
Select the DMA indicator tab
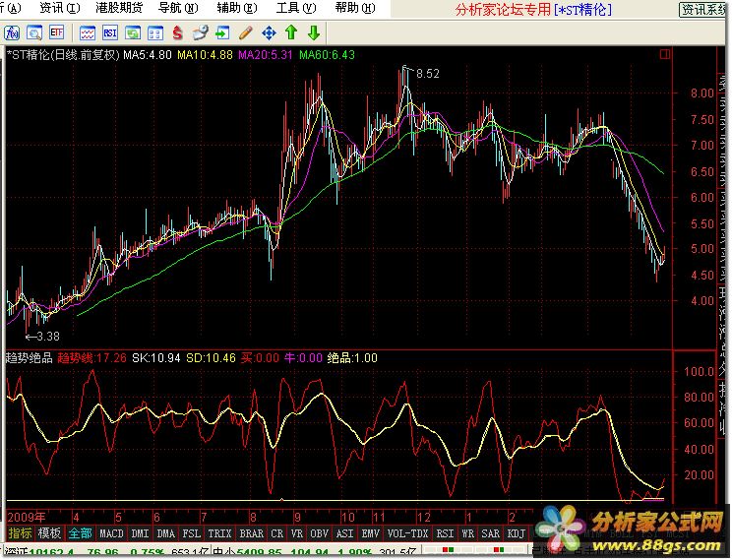pos(165,532)
